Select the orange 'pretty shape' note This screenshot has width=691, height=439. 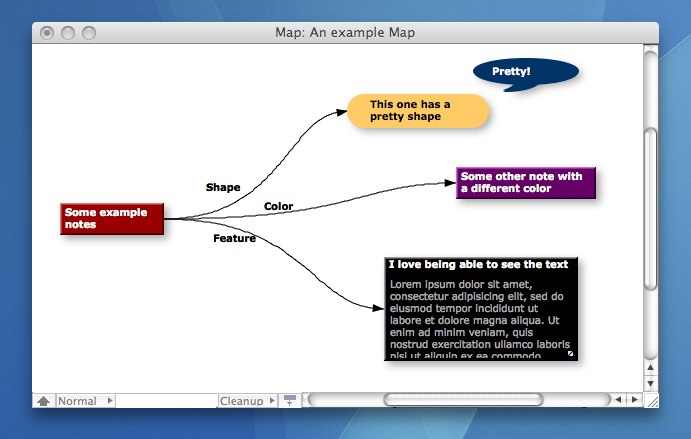418,111
